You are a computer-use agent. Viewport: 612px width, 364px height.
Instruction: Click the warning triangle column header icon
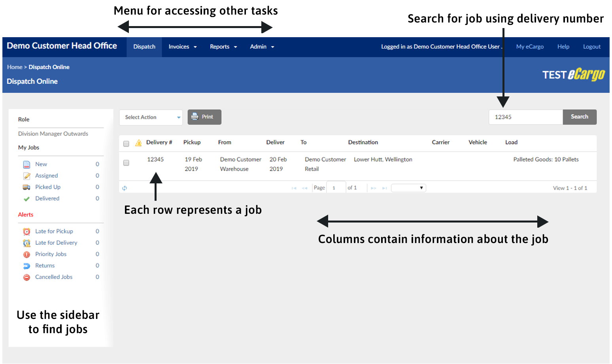[138, 143]
